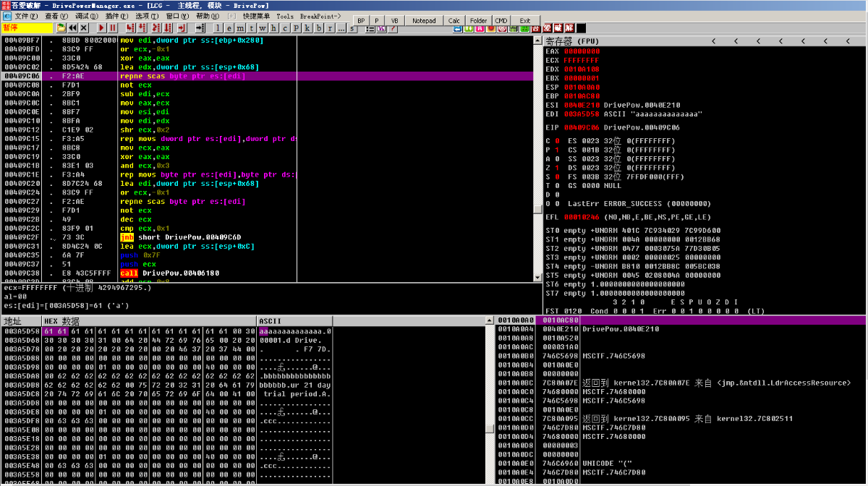
Task: Click the blue arrow plugin icon
Action: coord(457,29)
